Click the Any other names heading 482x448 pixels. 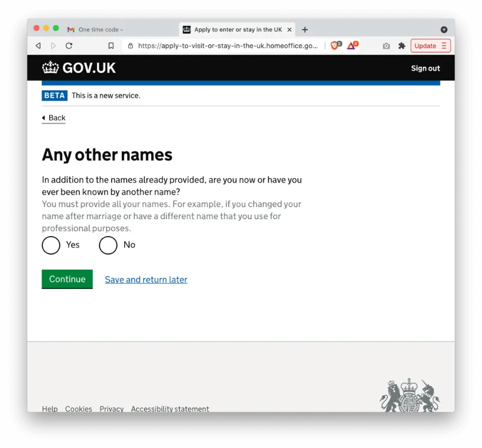[x=107, y=155]
